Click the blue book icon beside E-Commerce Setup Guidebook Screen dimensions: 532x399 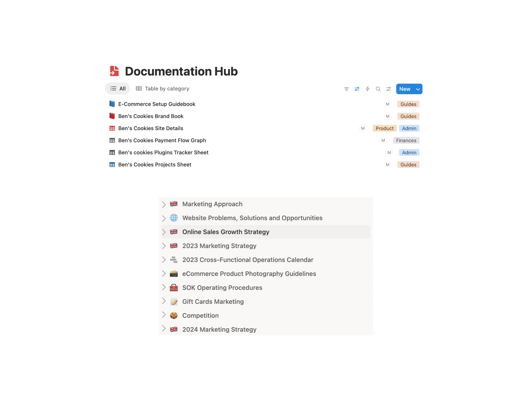coord(112,104)
